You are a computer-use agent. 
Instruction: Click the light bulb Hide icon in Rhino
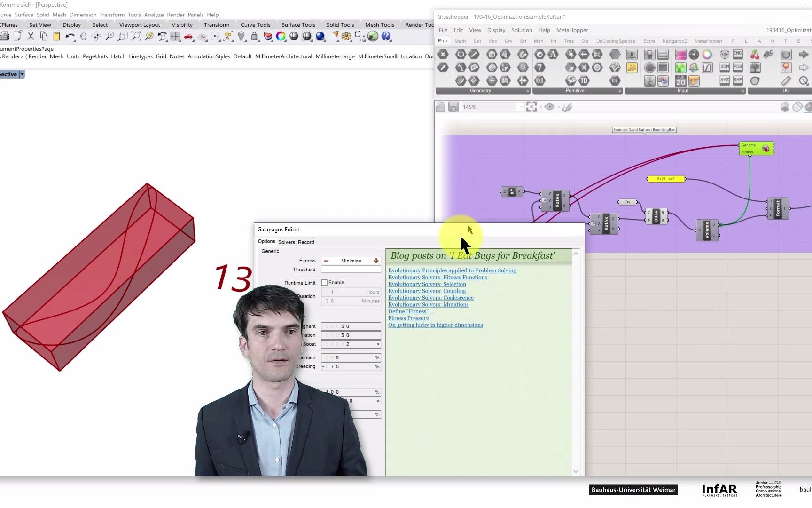[242, 36]
